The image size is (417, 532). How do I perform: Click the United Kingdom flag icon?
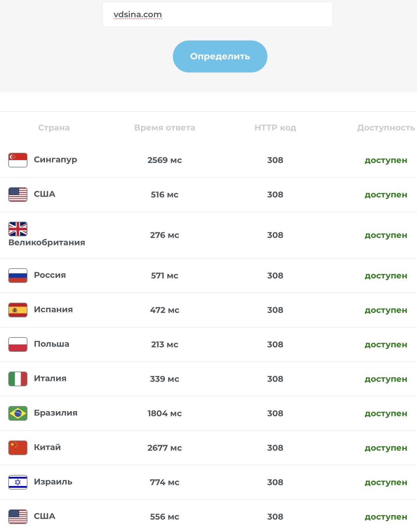pyautogui.click(x=18, y=229)
